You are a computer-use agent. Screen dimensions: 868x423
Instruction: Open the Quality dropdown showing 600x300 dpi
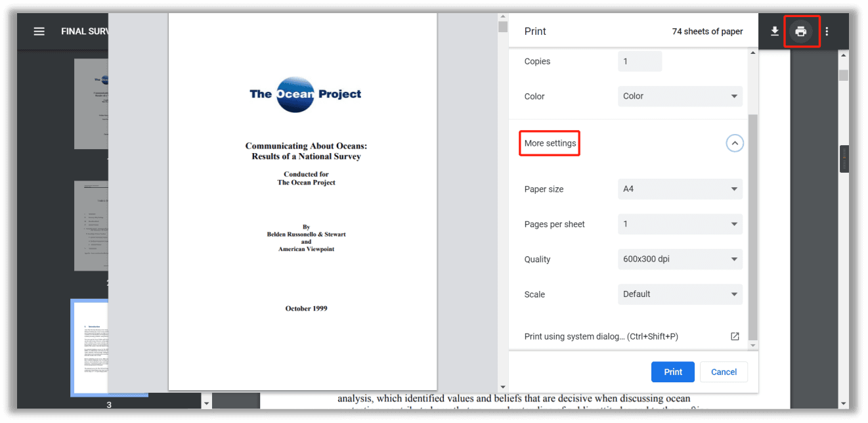680,259
